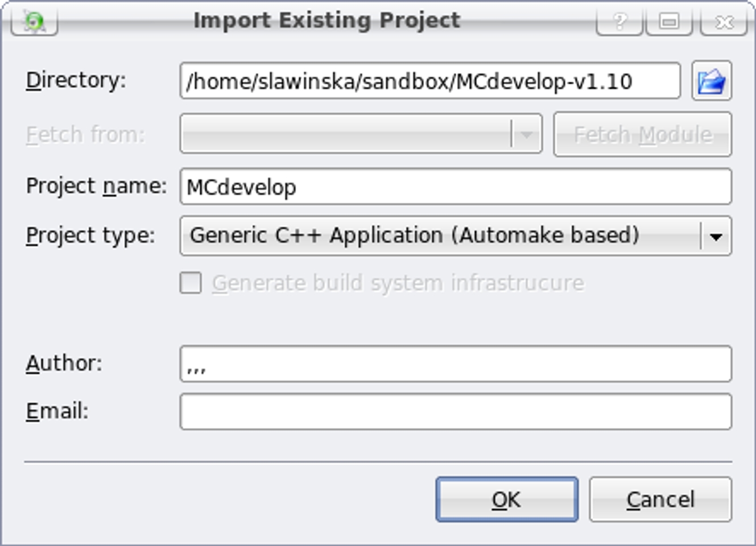Click into the Directory path field
This screenshot has height=546, width=756.
429,81
